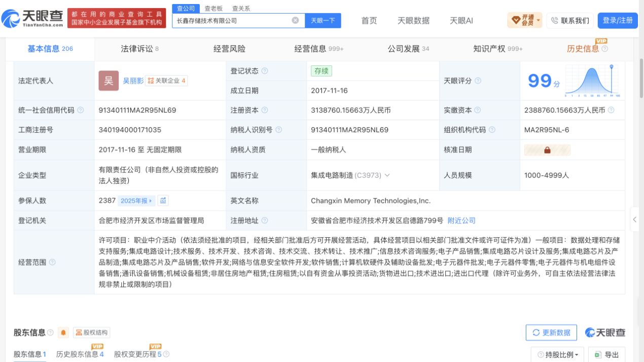The image size is (644, 362).
Task: Click the lock icon in the 核准日期 field
Action: pyautogui.click(x=547, y=150)
